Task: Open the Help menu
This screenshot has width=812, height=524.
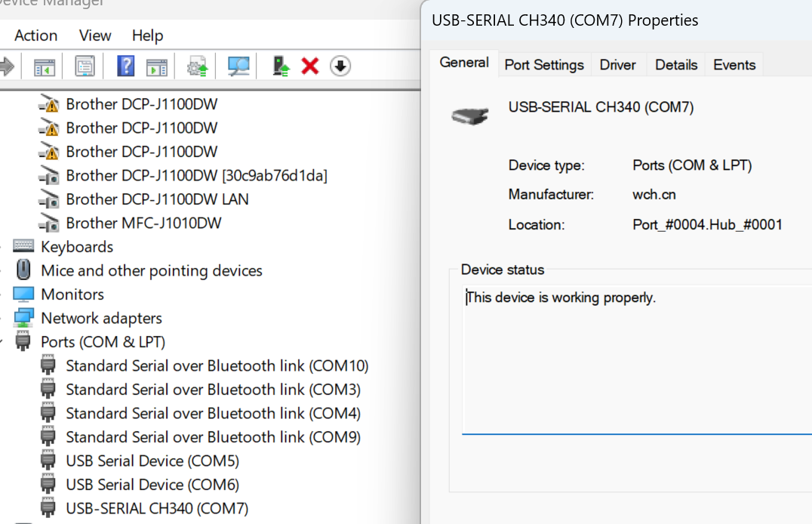Action: pyautogui.click(x=147, y=35)
